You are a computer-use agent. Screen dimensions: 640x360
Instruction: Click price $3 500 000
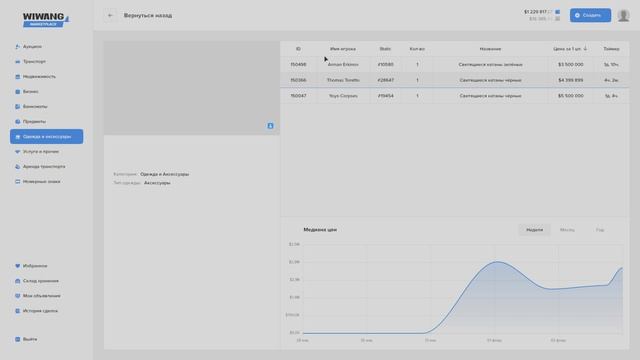click(571, 64)
